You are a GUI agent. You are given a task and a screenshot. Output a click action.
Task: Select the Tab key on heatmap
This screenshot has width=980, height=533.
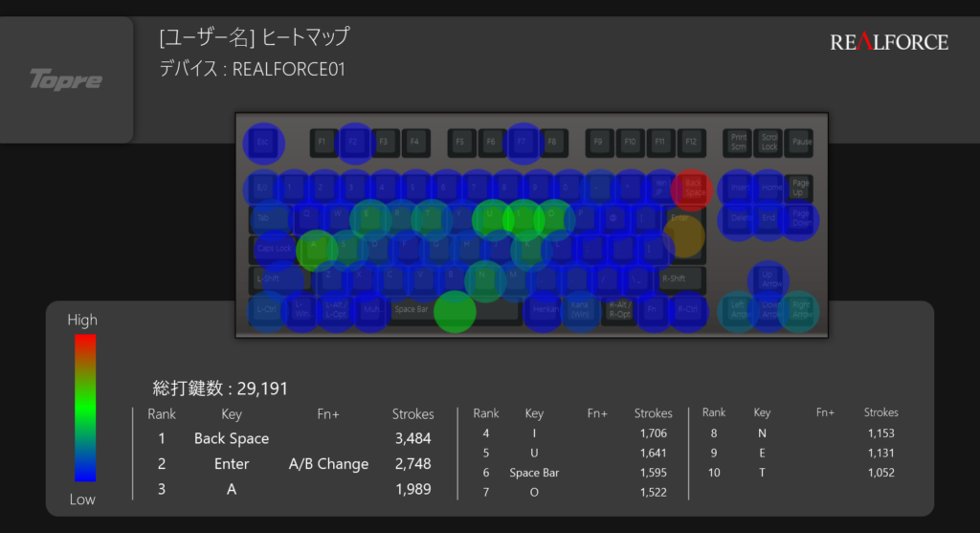pyautogui.click(x=269, y=219)
